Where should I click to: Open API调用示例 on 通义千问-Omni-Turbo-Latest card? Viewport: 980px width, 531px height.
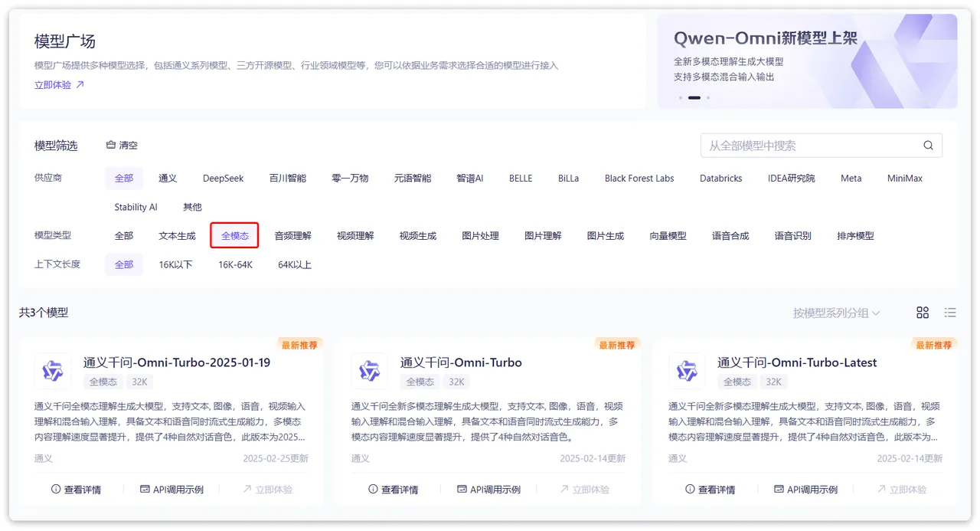[x=805, y=489]
